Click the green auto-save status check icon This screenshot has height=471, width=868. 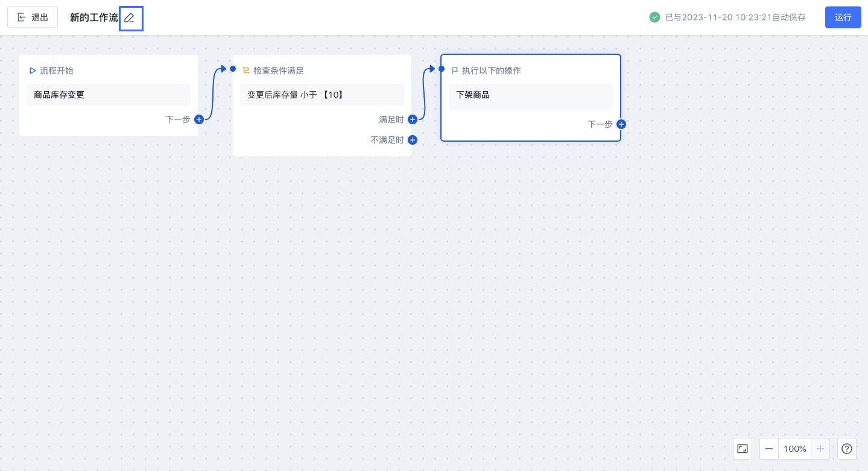coord(654,17)
